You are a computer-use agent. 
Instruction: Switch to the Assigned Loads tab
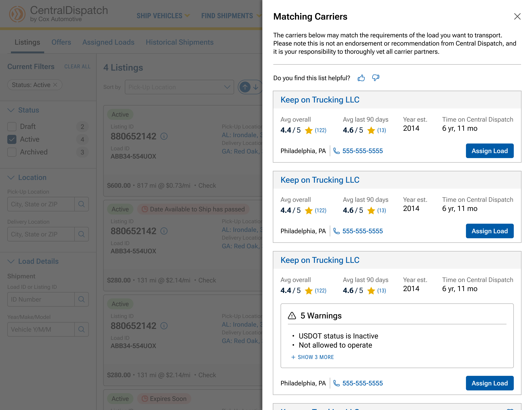(x=108, y=42)
